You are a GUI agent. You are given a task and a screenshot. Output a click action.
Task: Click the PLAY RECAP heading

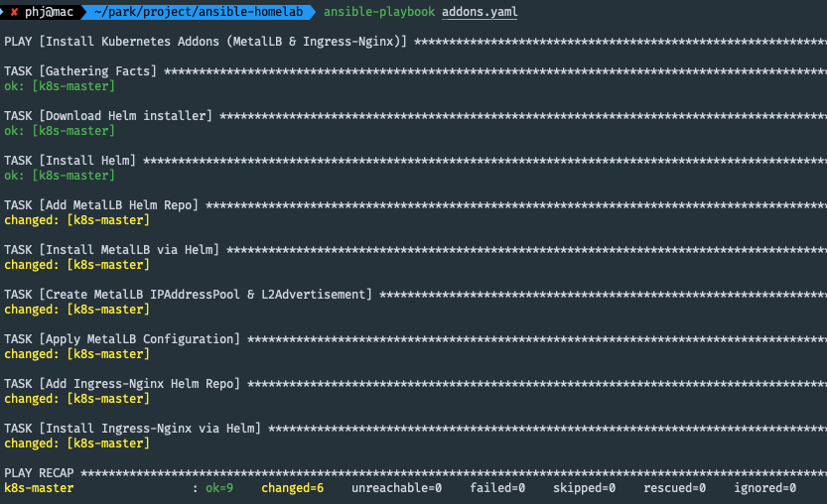tap(39, 473)
